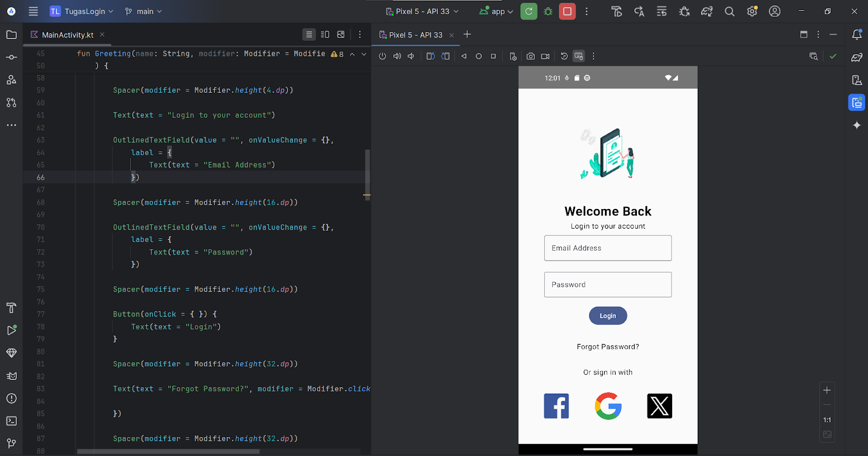Open Search Everywhere magnifier icon
This screenshot has width=868, height=456.
point(730,11)
